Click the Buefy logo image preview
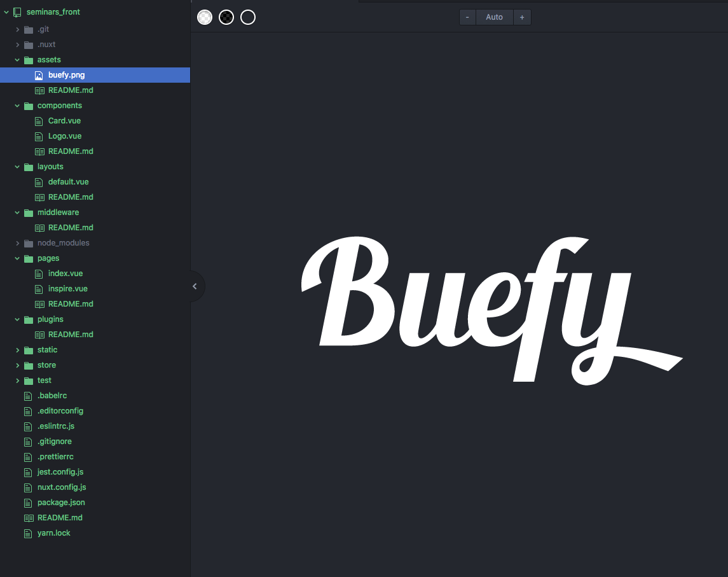 tap(492, 311)
